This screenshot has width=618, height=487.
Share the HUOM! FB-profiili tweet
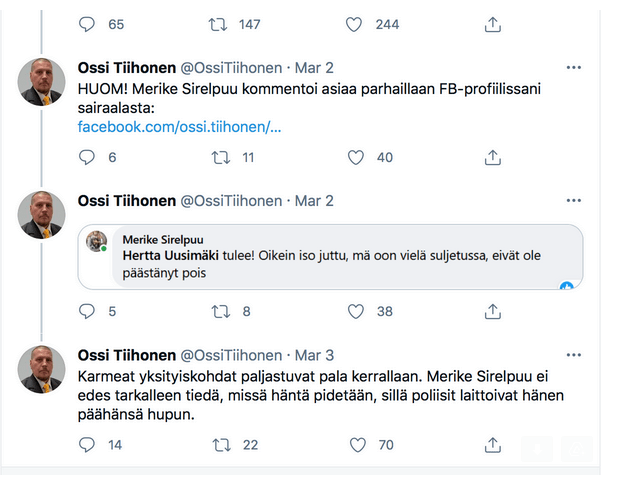[492, 157]
